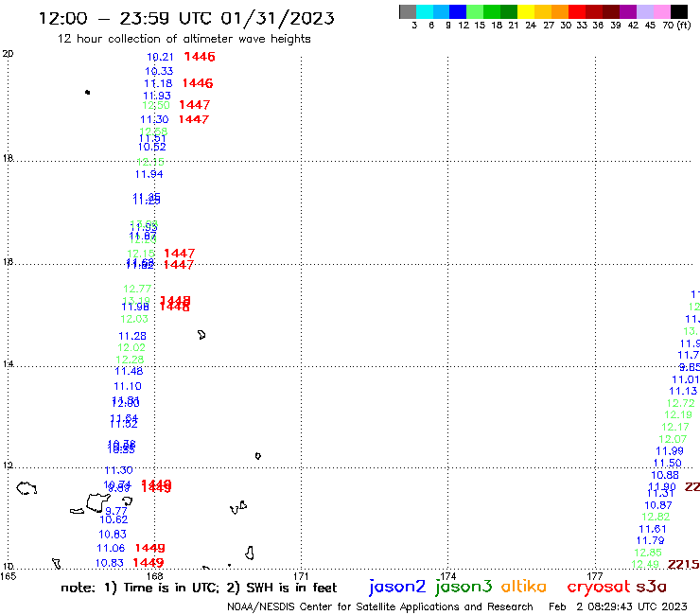This screenshot has height=615, width=700.
Task: Click the s3a satellite legend label
Action: pyautogui.click(x=651, y=587)
